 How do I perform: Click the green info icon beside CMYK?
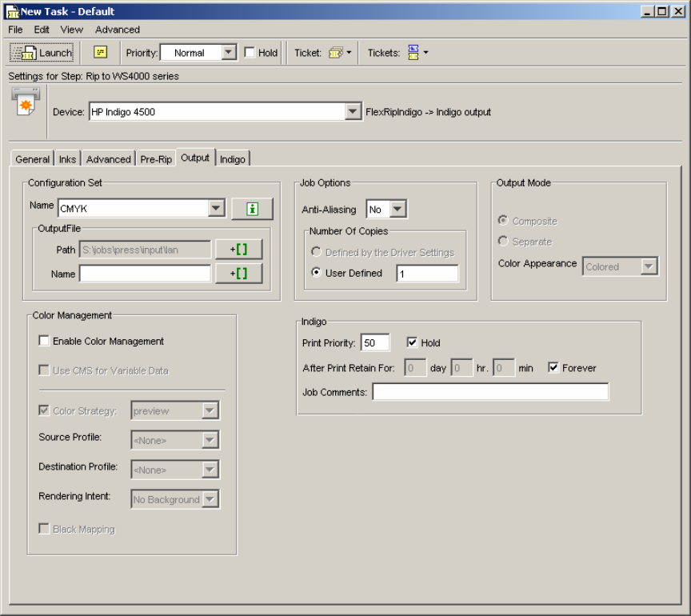tap(252, 209)
